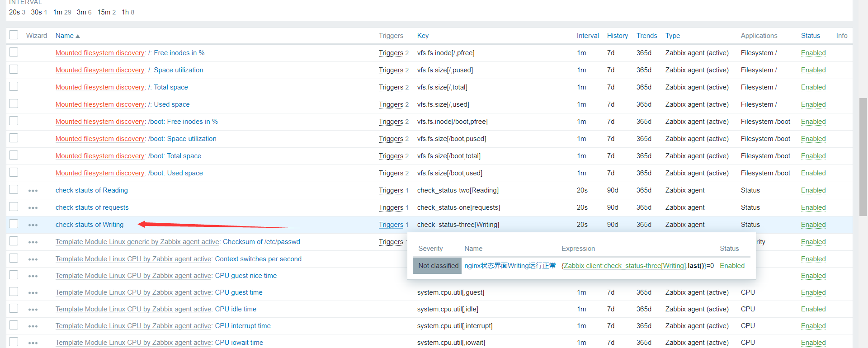Filter by 3m interval
The width and height of the screenshot is (868, 348).
[x=81, y=12]
